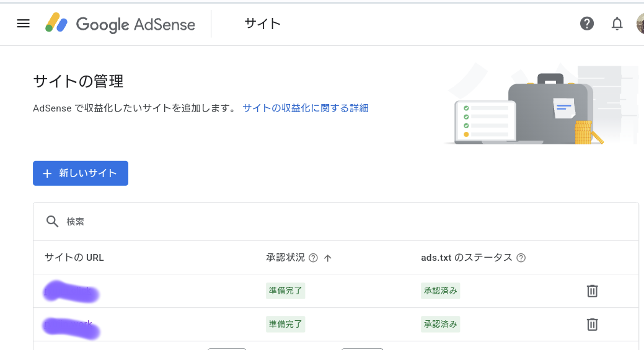Open the hamburger main menu
Screen dimensions: 644x350
(x=24, y=24)
